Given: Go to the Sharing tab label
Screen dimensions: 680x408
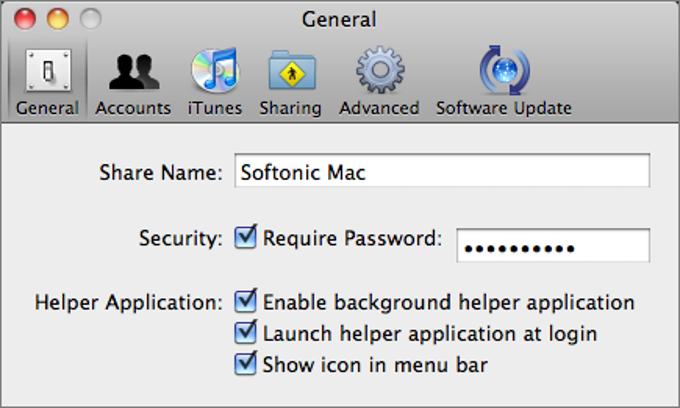Looking at the screenshot, I should pyautogui.click(x=290, y=108).
